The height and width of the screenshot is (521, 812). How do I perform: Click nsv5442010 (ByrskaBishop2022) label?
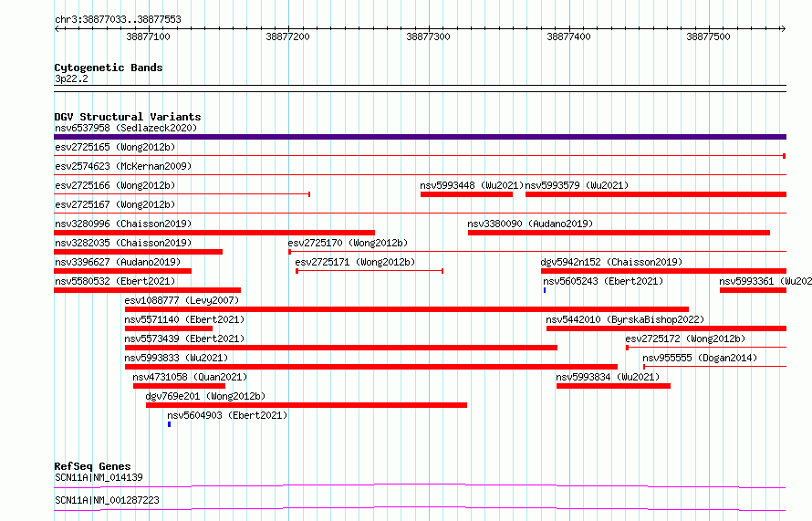click(x=625, y=319)
